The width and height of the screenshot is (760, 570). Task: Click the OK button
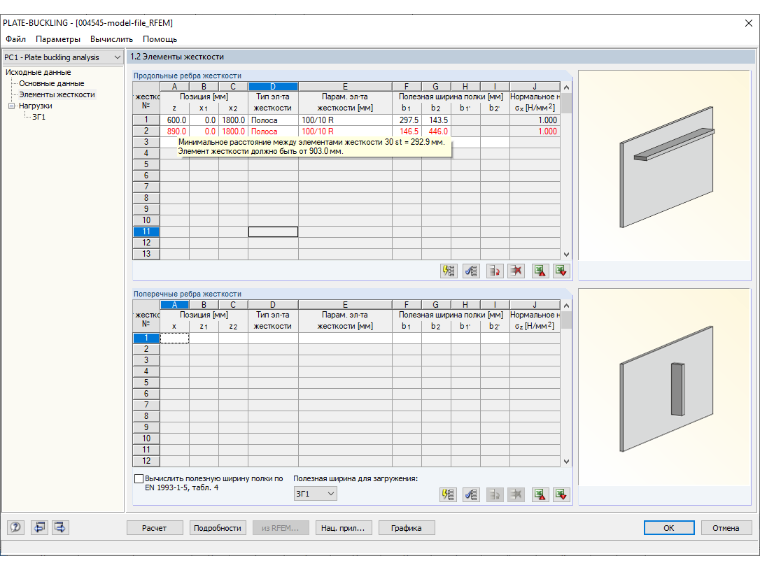(669, 528)
